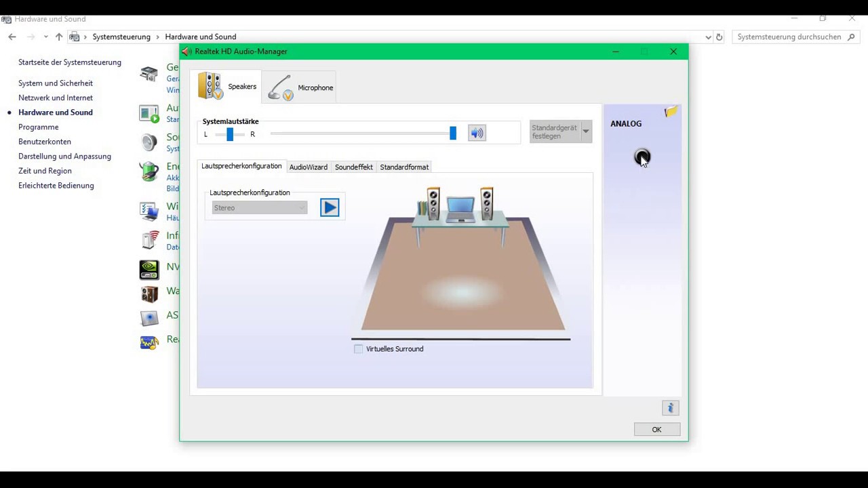This screenshot has height=488, width=868.
Task: Click the Standardgerät festlegen button
Action: (x=555, y=131)
